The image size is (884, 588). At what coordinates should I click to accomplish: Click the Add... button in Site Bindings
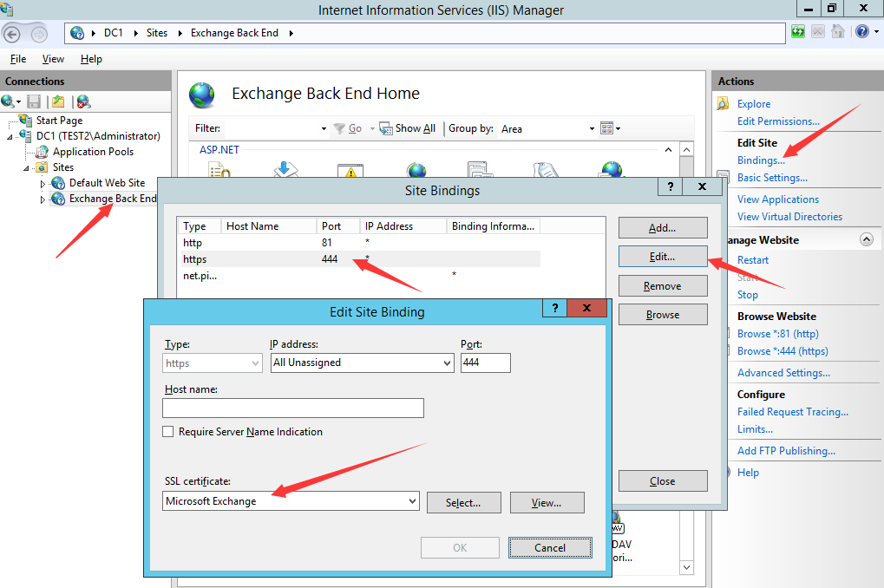(x=663, y=228)
